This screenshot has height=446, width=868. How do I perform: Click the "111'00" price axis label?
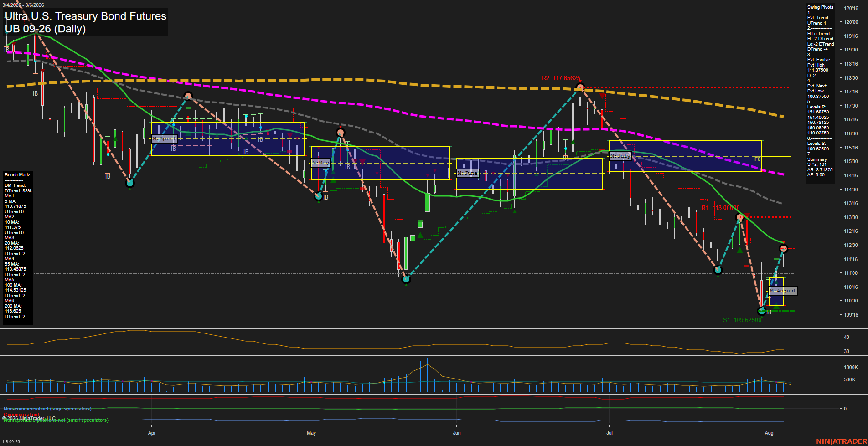(851, 273)
